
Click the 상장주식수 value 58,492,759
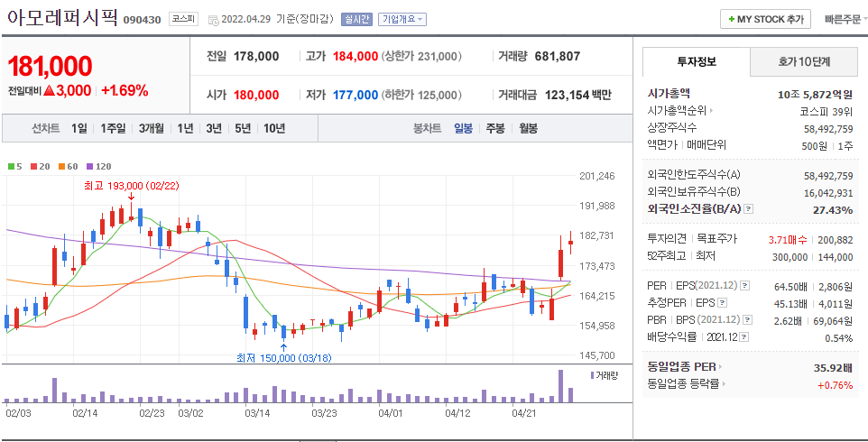828,128
